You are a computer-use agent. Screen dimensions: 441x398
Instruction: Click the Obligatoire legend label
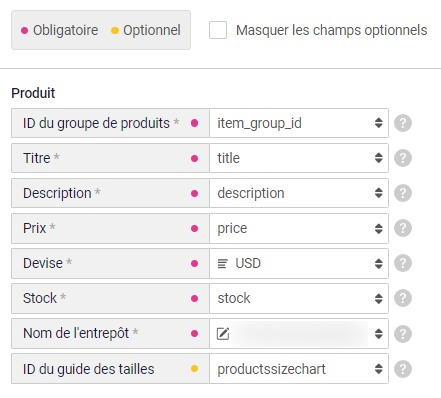[65, 30]
